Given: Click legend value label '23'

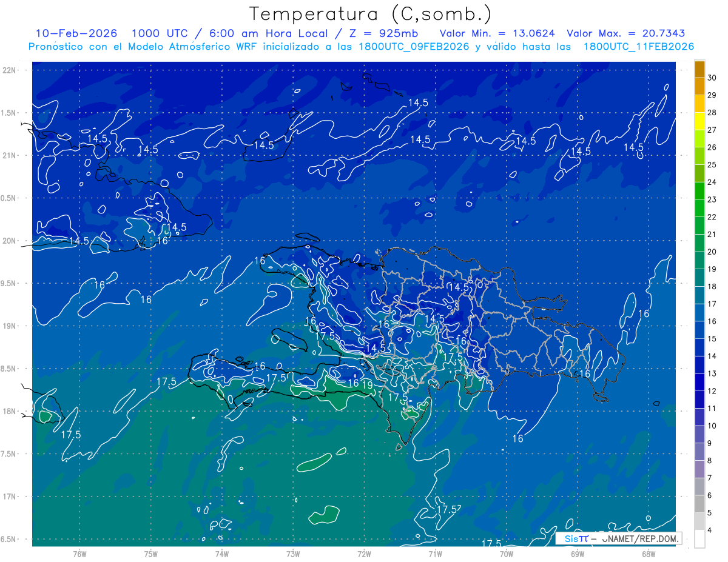Looking at the screenshot, I should click(712, 199).
